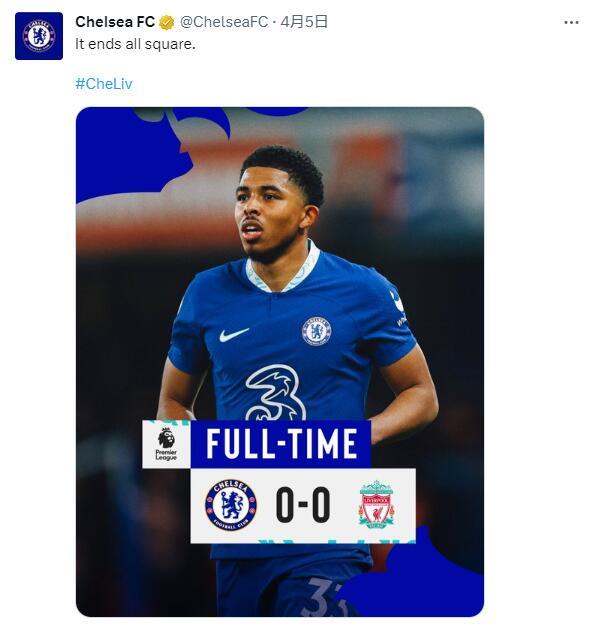The height and width of the screenshot is (626, 596).
Task: Click the sleeve sponsor patch on the jersey
Action: point(399,308)
